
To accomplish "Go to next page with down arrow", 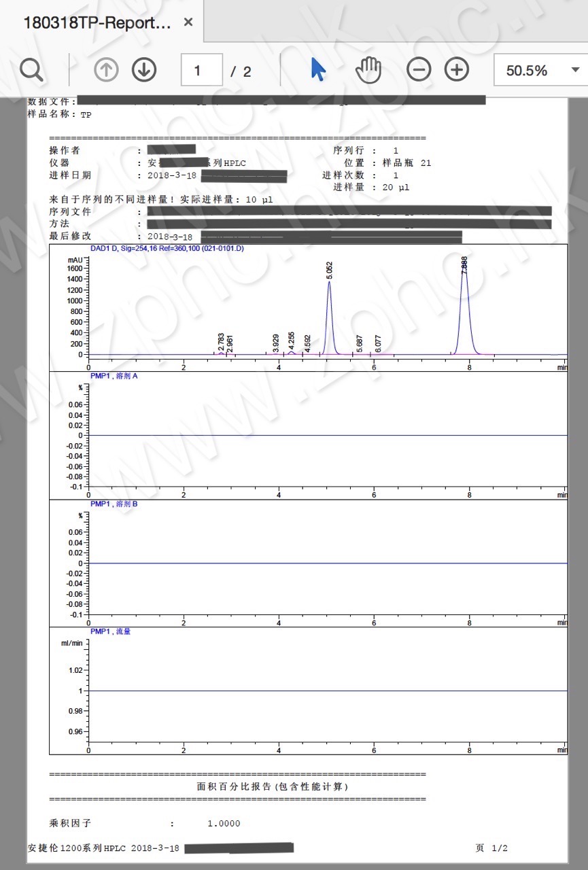I will pyautogui.click(x=144, y=70).
